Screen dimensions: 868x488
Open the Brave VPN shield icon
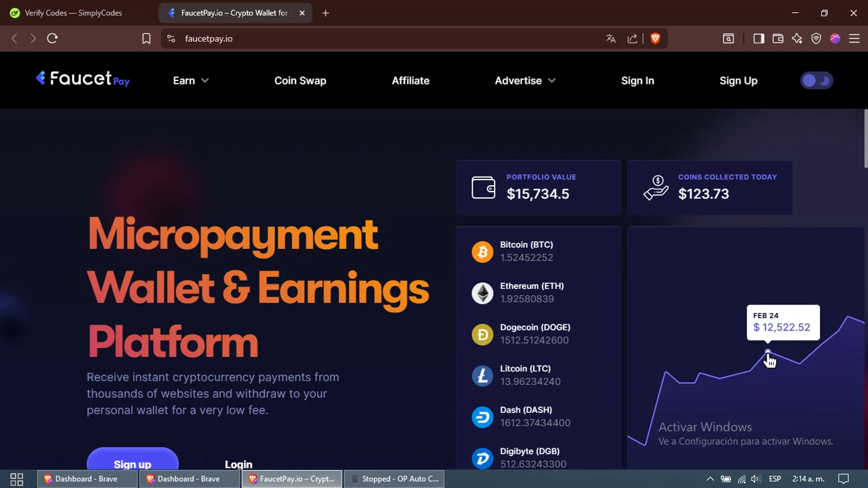coord(816,38)
